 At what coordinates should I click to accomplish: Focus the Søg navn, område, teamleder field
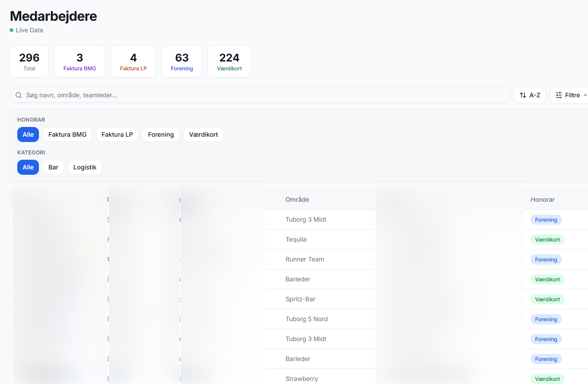(x=260, y=95)
